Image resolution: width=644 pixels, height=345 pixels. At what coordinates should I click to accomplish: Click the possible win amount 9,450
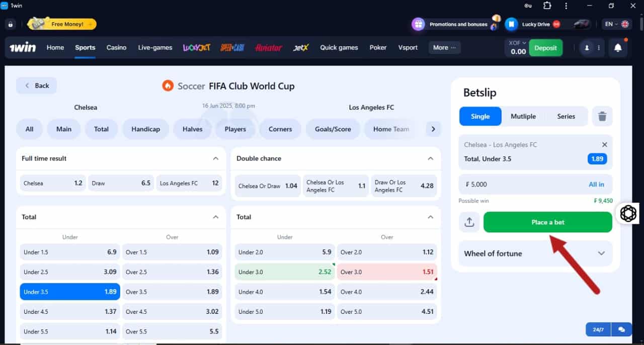coord(603,201)
